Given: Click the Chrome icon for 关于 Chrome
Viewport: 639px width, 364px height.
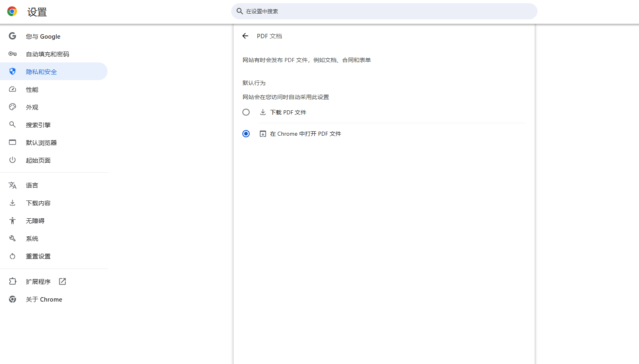Looking at the screenshot, I should pos(12,299).
